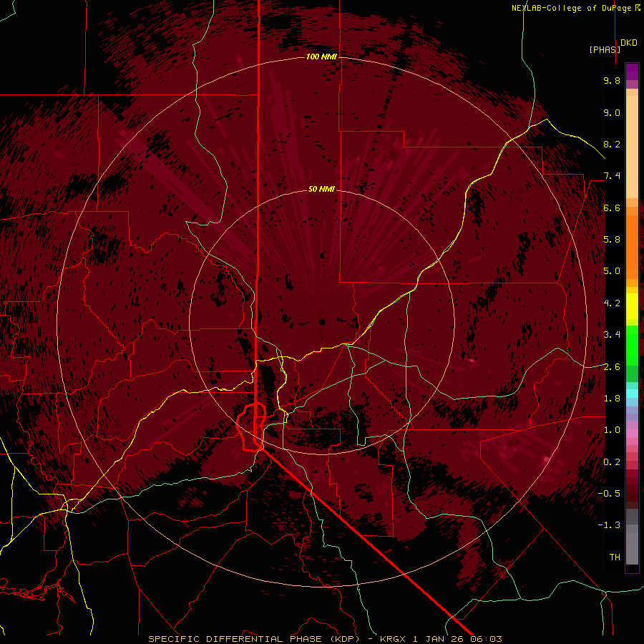Click the legend value -0.5

pos(610,494)
